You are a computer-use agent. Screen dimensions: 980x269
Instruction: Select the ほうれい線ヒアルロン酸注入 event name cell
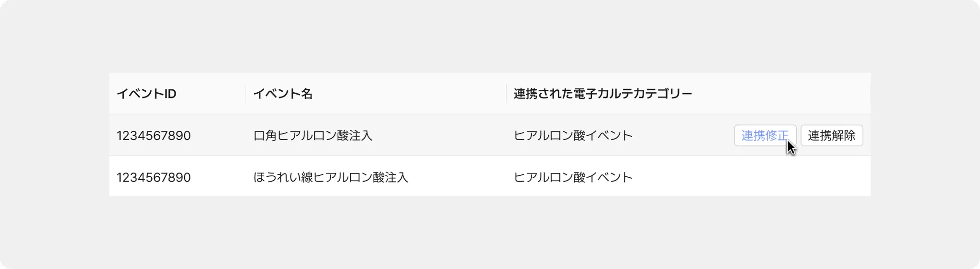click(331, 177)
